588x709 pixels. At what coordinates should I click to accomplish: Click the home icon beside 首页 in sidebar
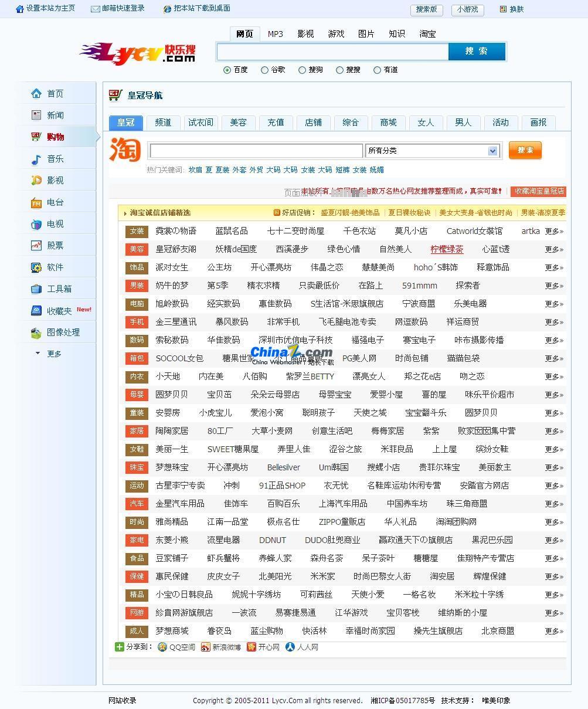[36, 93]
